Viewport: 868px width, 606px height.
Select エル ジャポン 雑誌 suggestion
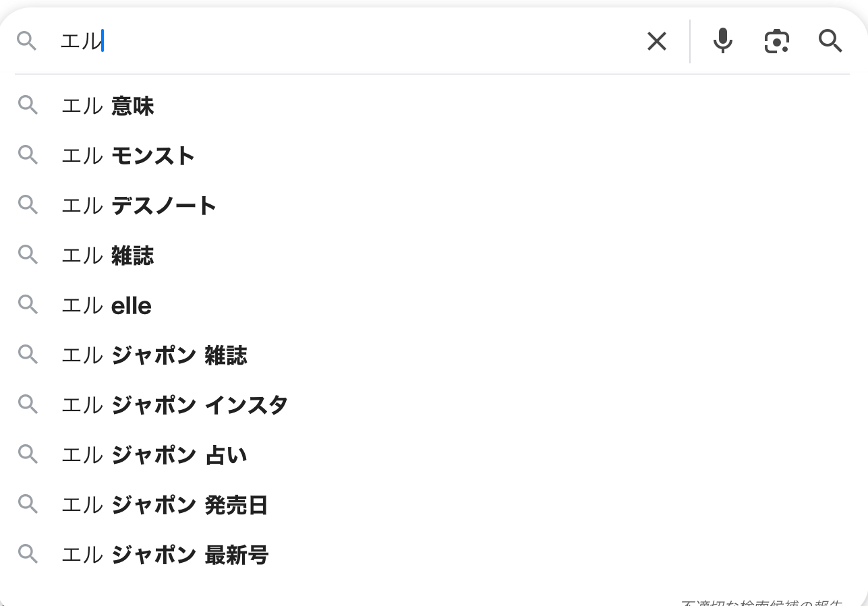154,355
